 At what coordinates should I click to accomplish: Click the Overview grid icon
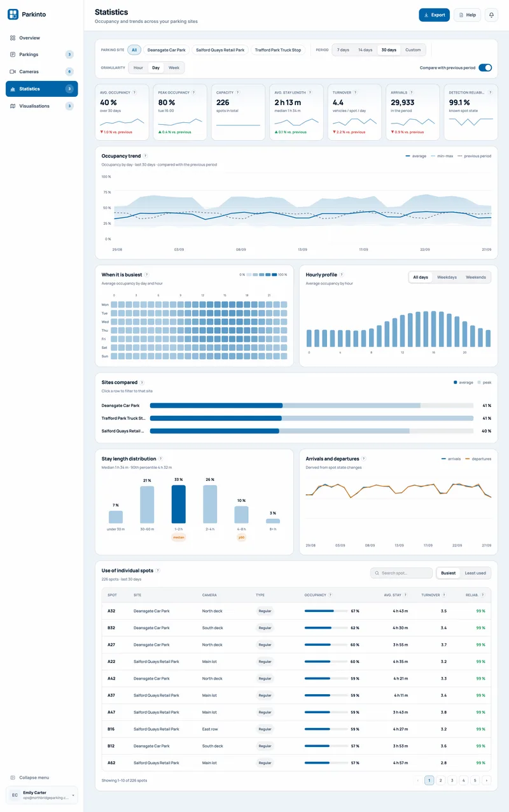[x=13, y=38]
